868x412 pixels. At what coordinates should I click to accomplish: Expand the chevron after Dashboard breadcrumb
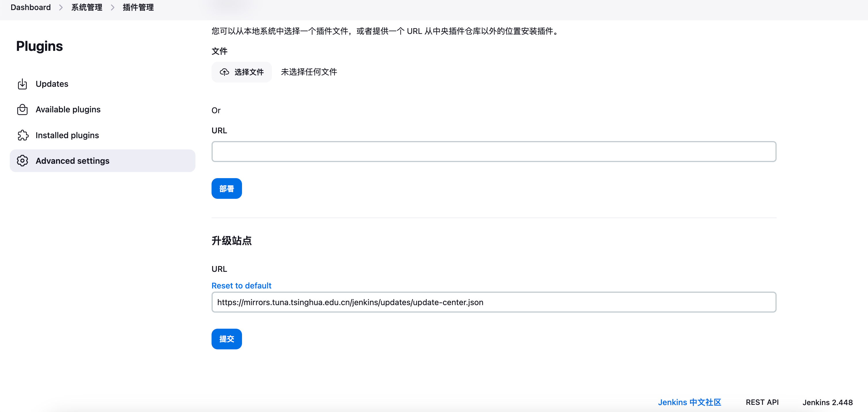click(61, 7)
